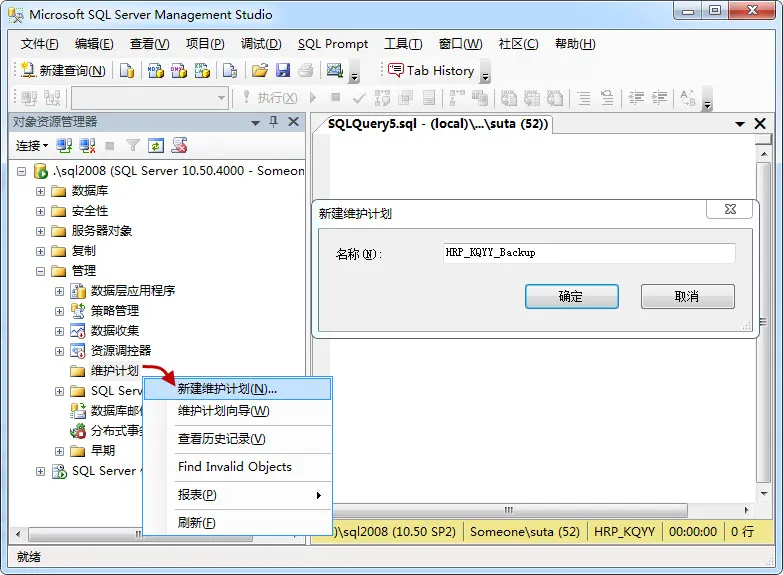Click the XMLA query icon

(202, 70)
